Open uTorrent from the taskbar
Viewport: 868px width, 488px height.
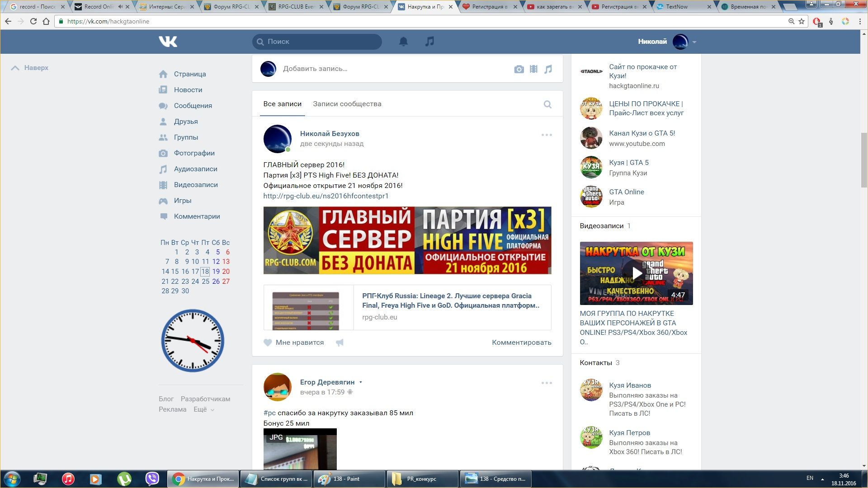tap(124, 479)
